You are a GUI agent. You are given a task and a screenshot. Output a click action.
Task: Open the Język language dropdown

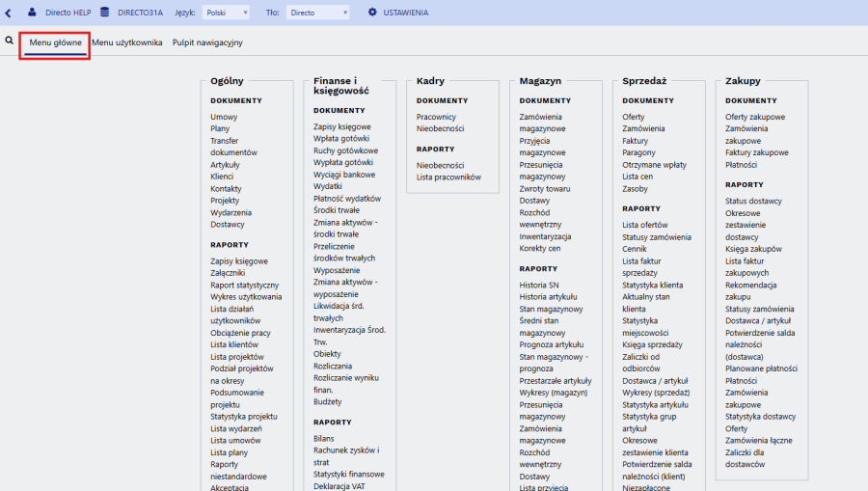tap(226, 13)
